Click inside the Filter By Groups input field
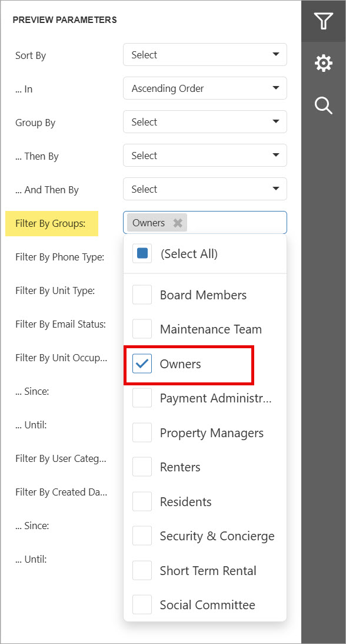346x644 pixels. pos(236,223)
